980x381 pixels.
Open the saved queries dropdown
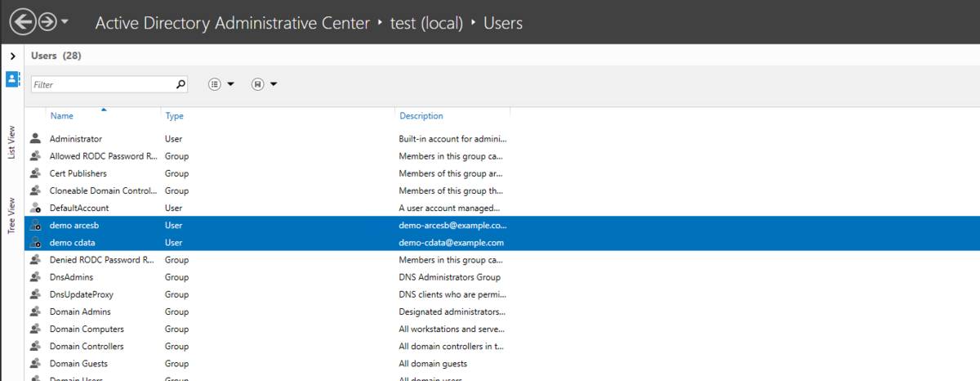pos(265,84)
